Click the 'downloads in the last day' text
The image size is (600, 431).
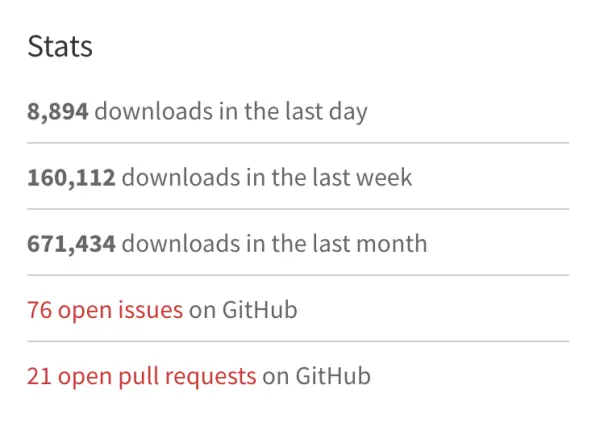231,112
